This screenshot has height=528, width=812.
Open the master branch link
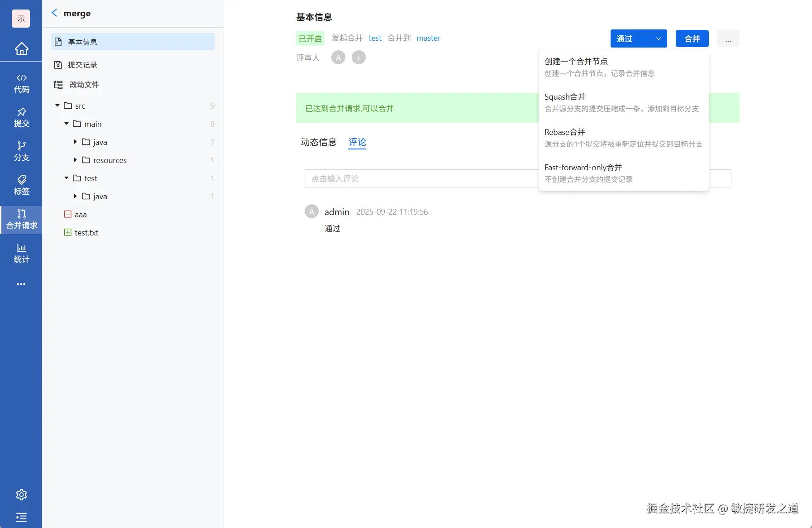click(x=428, y=38)
